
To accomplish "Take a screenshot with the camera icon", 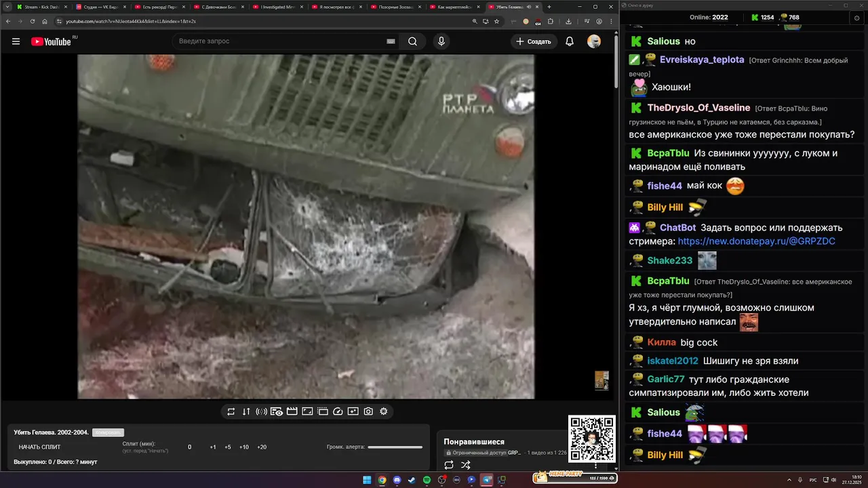I will coord(368,411).
